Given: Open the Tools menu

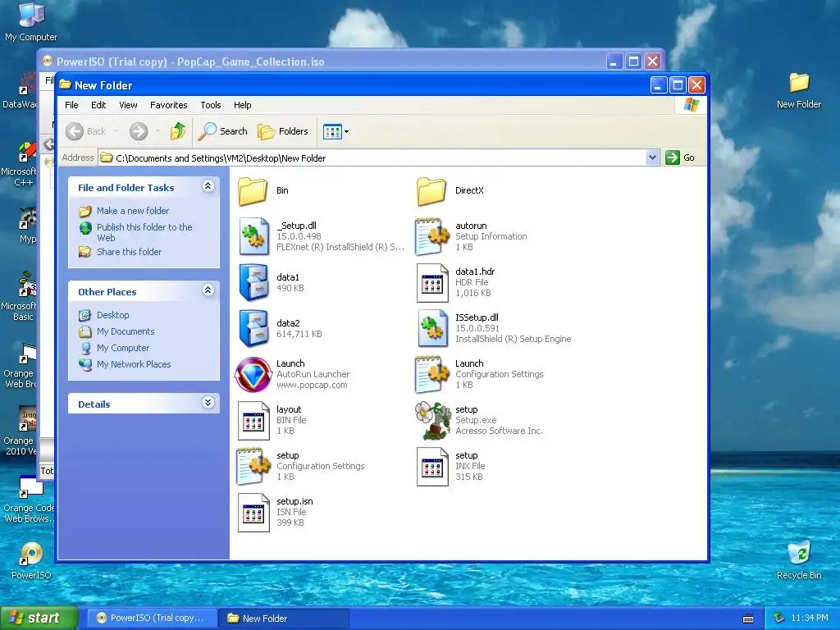Looking at the screenshot, I should (x=211, y=105).
